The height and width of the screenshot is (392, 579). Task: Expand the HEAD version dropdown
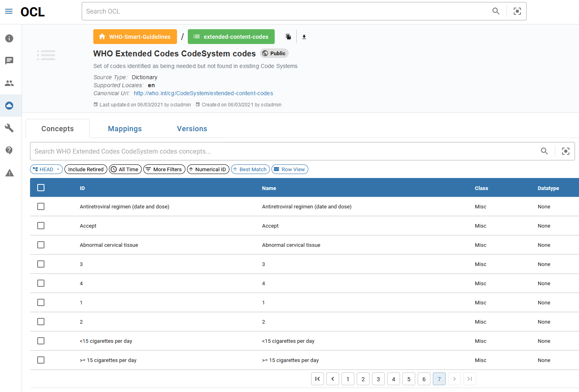pyautogui.click(x=46, y=169)
